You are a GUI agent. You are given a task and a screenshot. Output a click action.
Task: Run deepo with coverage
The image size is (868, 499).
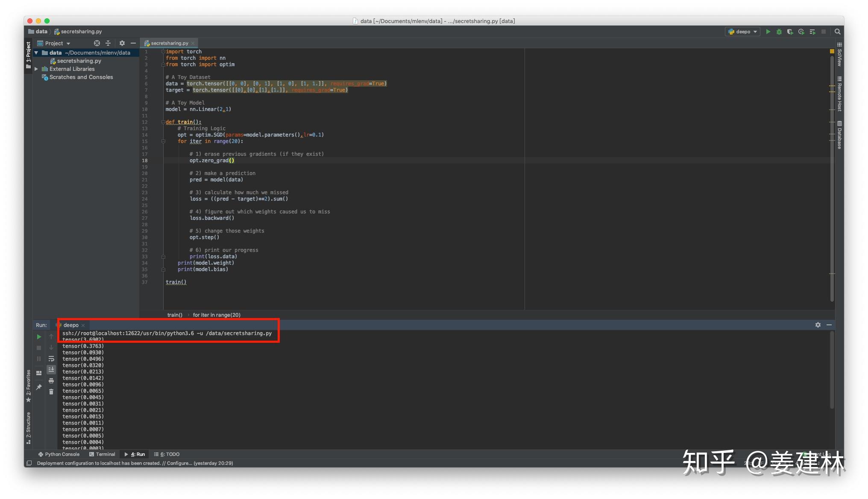[790, 32]
